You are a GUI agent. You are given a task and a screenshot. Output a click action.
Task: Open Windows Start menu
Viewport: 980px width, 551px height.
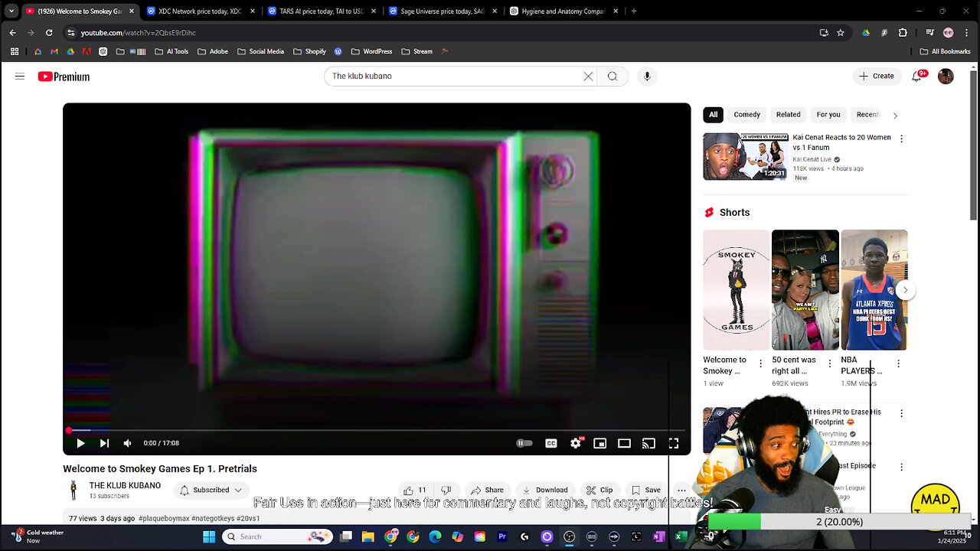click(209, 537)
